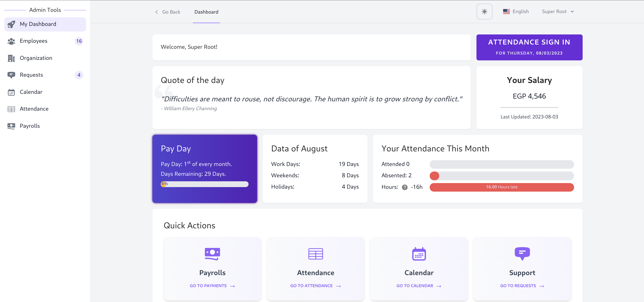Click the 16.00 Hours late red bar

502,187
